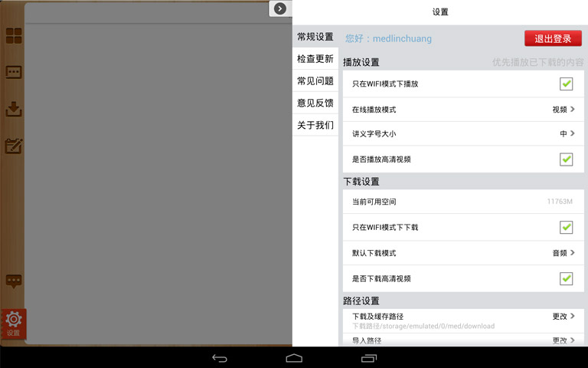Disable 是否下载高清视频 checkbox
The image size is (588, 368).
[x=566, y=278]
